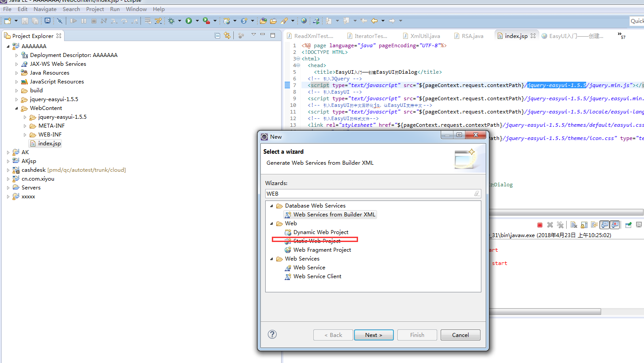Open the Debug dropdown arrow
This screenshot has width=644, height=363.
[179, 21]
